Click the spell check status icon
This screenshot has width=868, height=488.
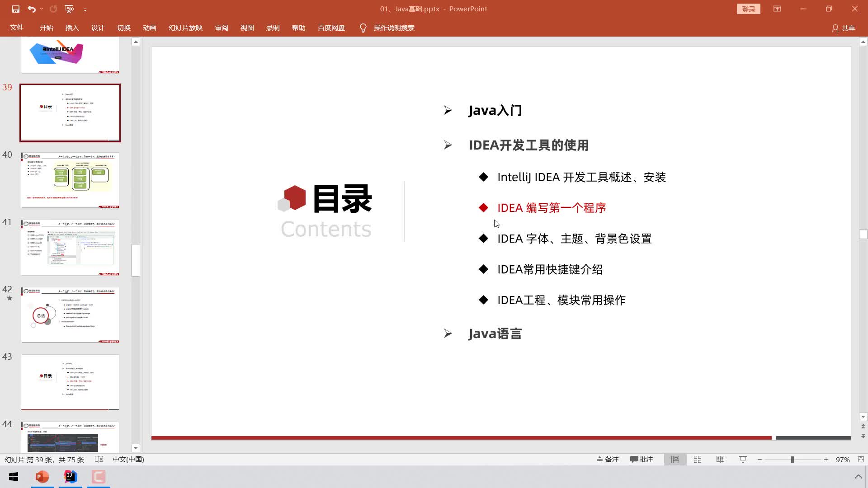point(99,460)
